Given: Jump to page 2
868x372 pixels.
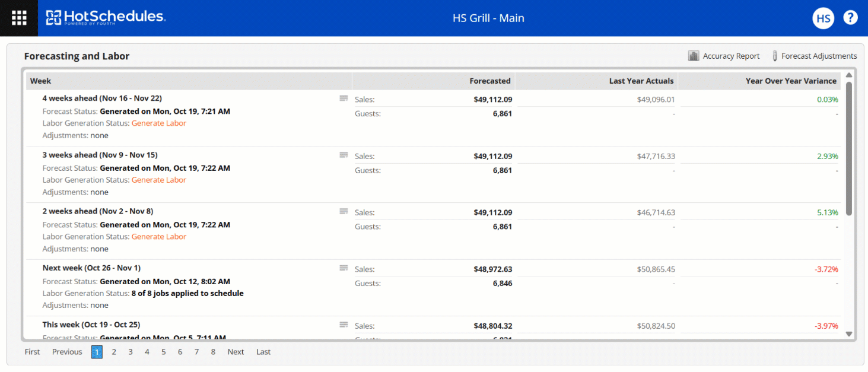Looking at the screenshot, I should pyautogui.click(x=114, y=352).
